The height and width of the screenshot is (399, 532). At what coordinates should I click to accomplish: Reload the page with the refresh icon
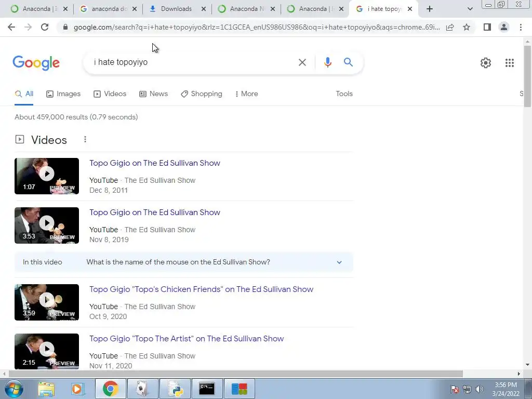coord(45,27)
